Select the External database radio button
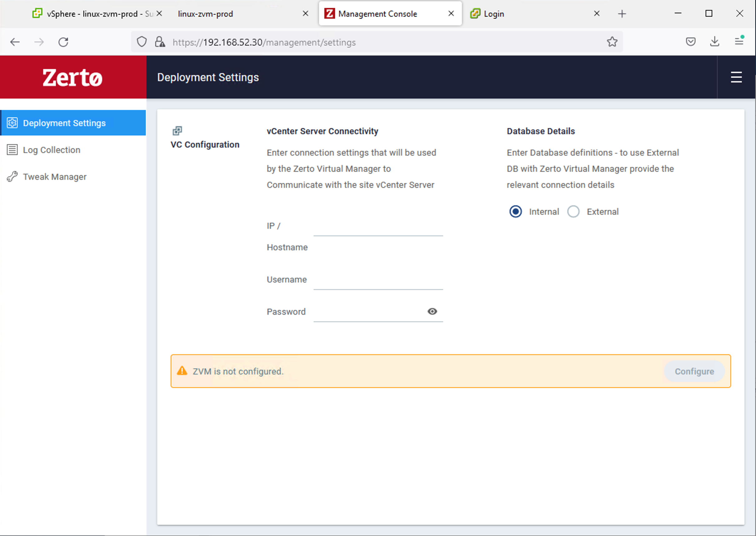This screenshot has width=756, height=536. click(x=573, y=211)
